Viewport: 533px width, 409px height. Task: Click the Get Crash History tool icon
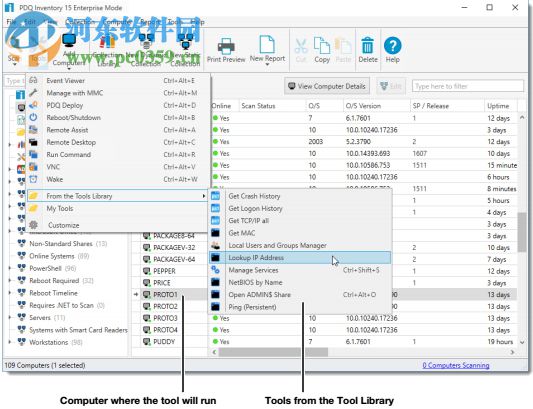pos(216,196)
